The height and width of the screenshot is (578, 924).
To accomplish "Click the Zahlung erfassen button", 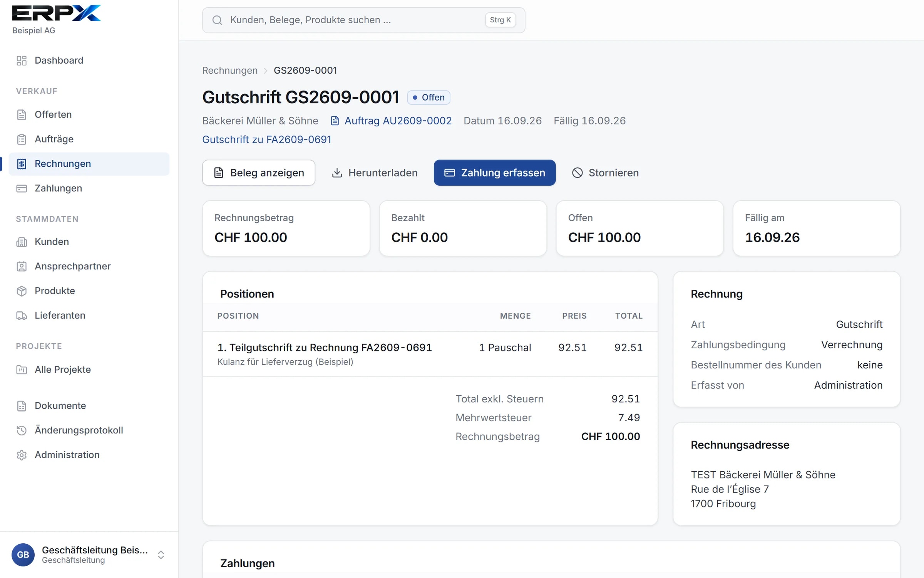I will [x=494, y=173].
